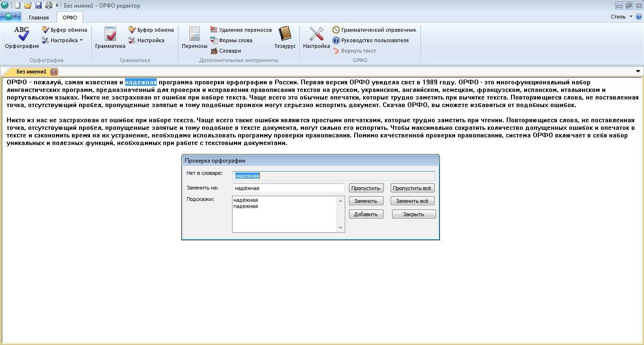The width and height of the screenshot is (644, 345).
Task: Click the Заменить button
Action: tap(366, 201)
